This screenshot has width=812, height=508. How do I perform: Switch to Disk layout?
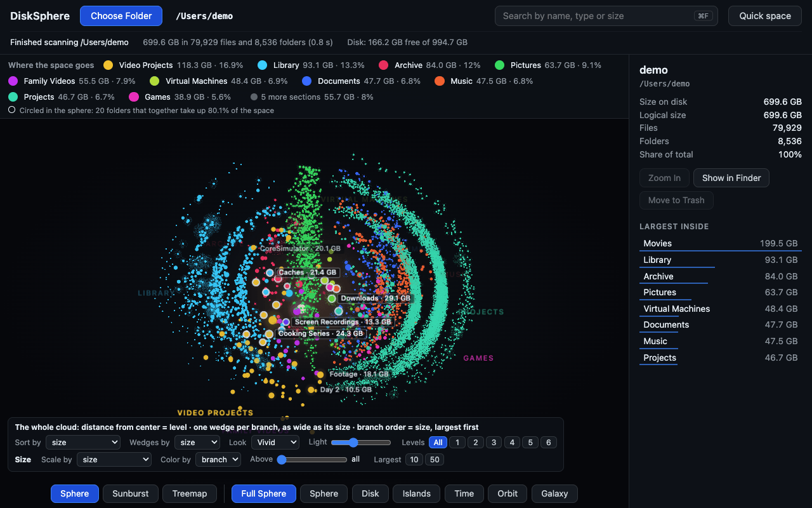(370, 493)
